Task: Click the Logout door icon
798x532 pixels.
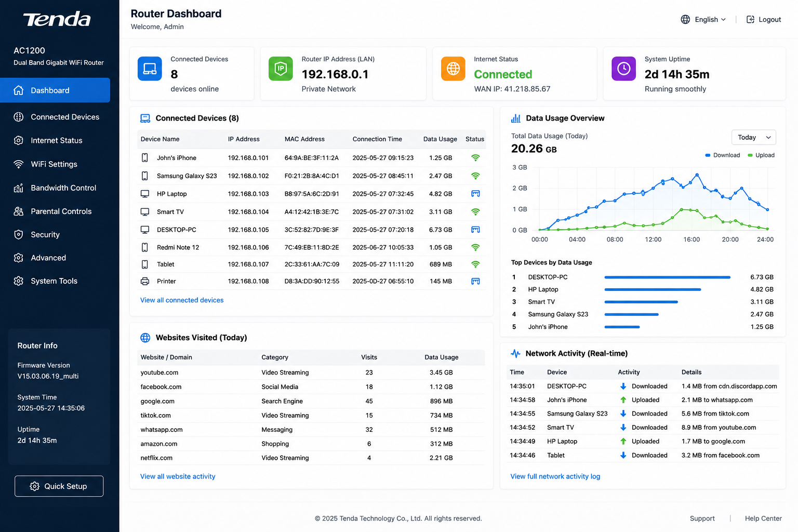Action: click(x=750, y=19)
